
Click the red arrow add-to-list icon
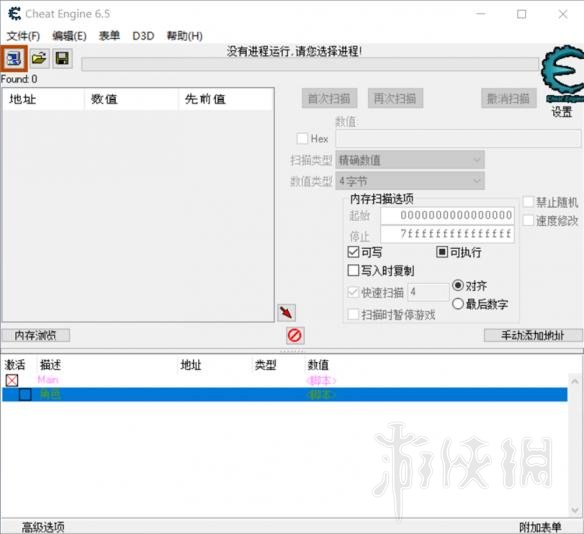tap(286, 313)
